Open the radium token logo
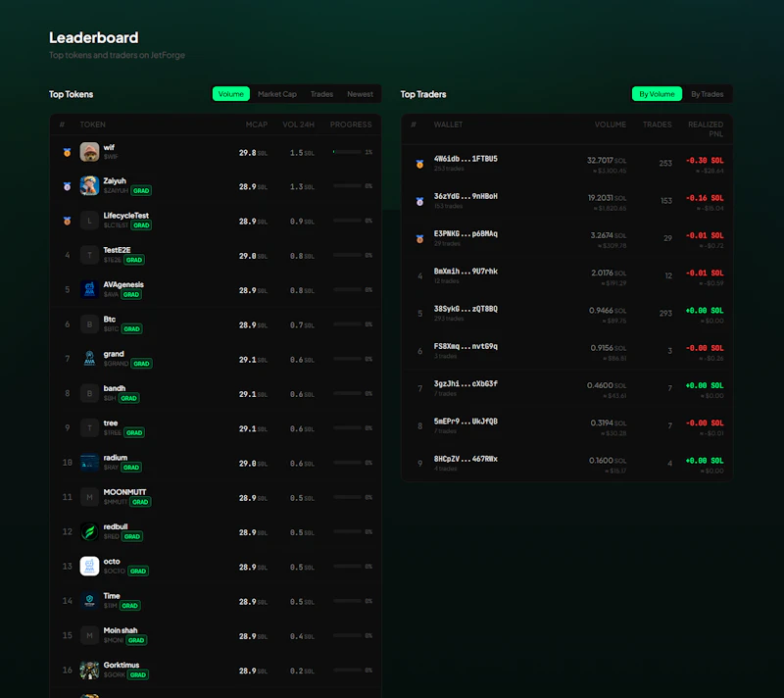The image size is (784, 698). pyautogui.click(x=89, y=463)
